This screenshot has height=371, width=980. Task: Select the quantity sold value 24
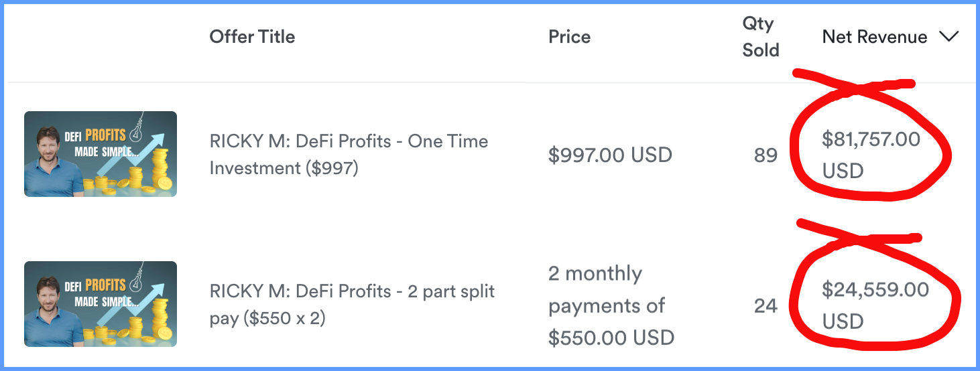(765, 306)
